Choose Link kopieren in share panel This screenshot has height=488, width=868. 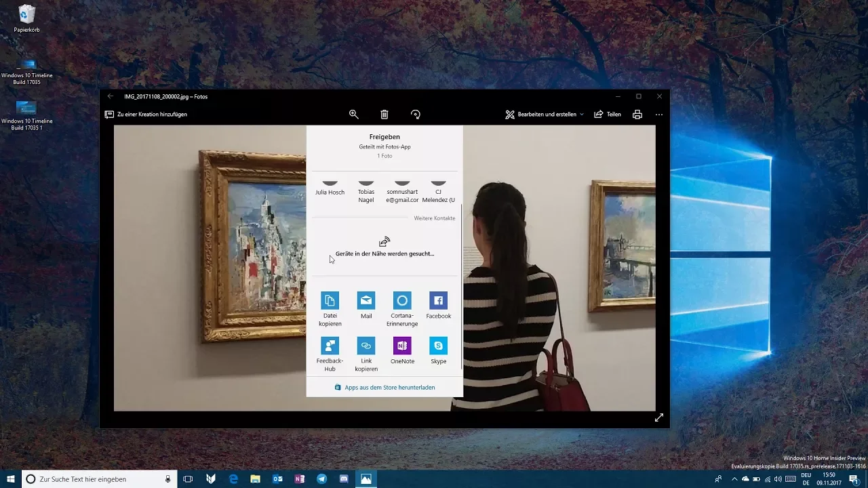point(366,346)
